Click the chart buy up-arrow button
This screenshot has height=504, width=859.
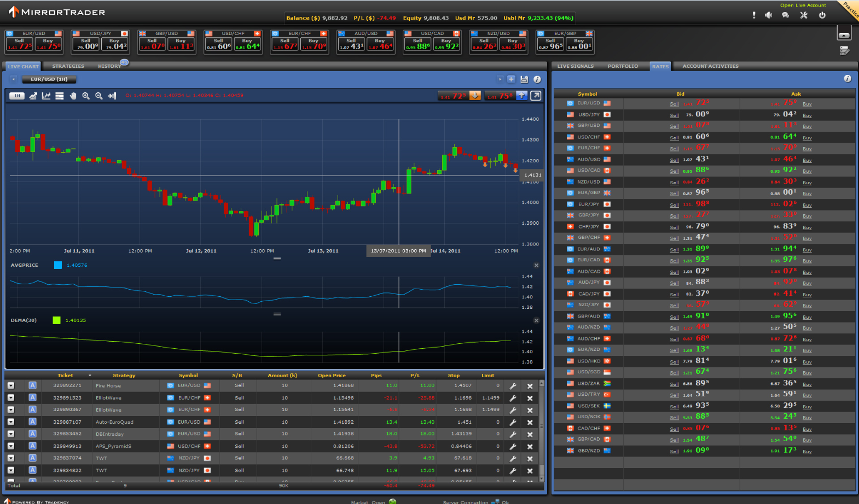pyautogui.click(x=521, y=96)
